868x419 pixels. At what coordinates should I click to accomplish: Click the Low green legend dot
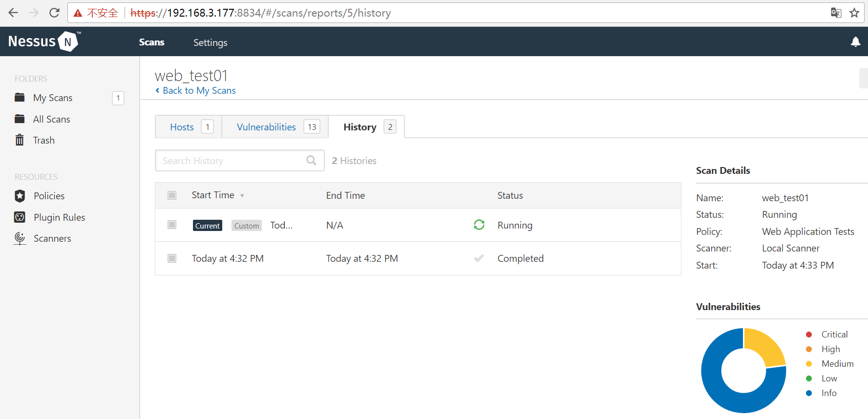coord(809,378)
